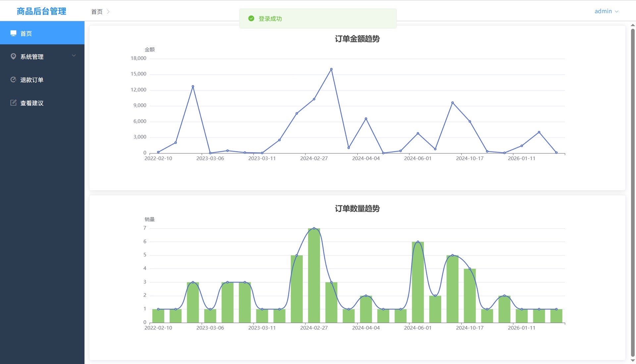
Task: Click the monitor icon beside 首页
Action: click(x=13, y=33)
